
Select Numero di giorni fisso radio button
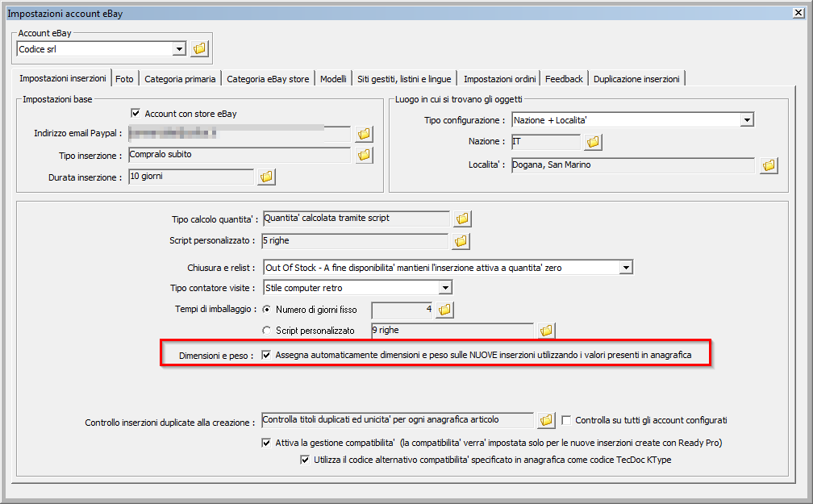pos(266,309)
